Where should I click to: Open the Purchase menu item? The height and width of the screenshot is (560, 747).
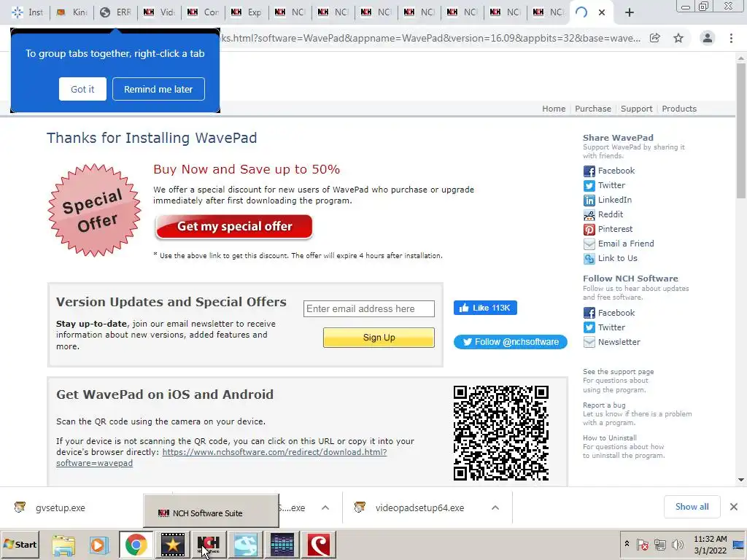pyautogui.click(x=592, y=109)
